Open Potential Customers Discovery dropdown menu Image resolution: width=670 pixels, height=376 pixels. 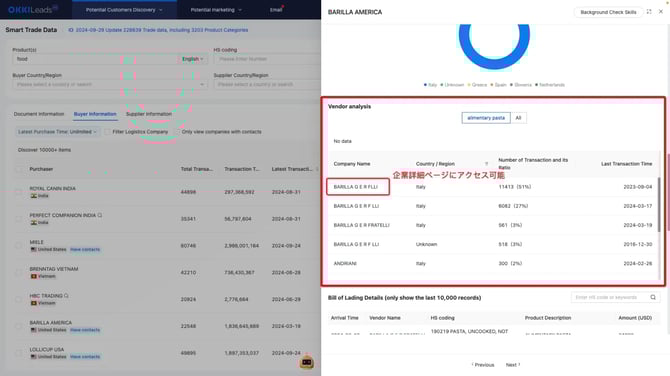[124, 10]
